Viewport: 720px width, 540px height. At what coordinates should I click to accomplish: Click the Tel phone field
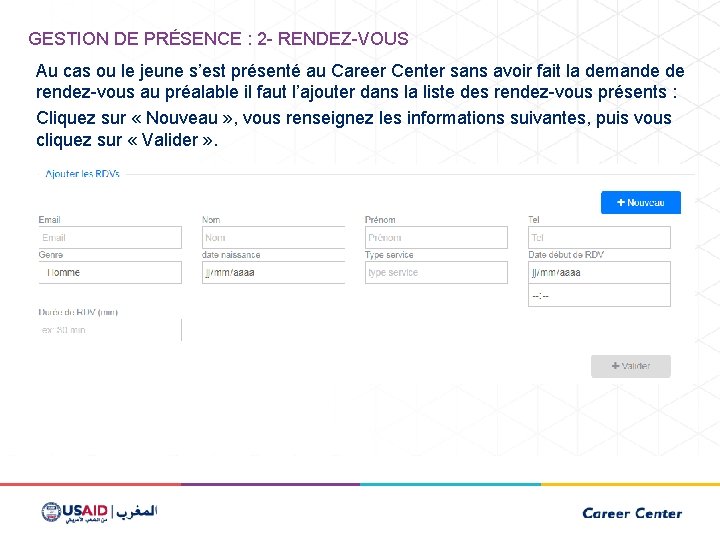tap(599, 238)
